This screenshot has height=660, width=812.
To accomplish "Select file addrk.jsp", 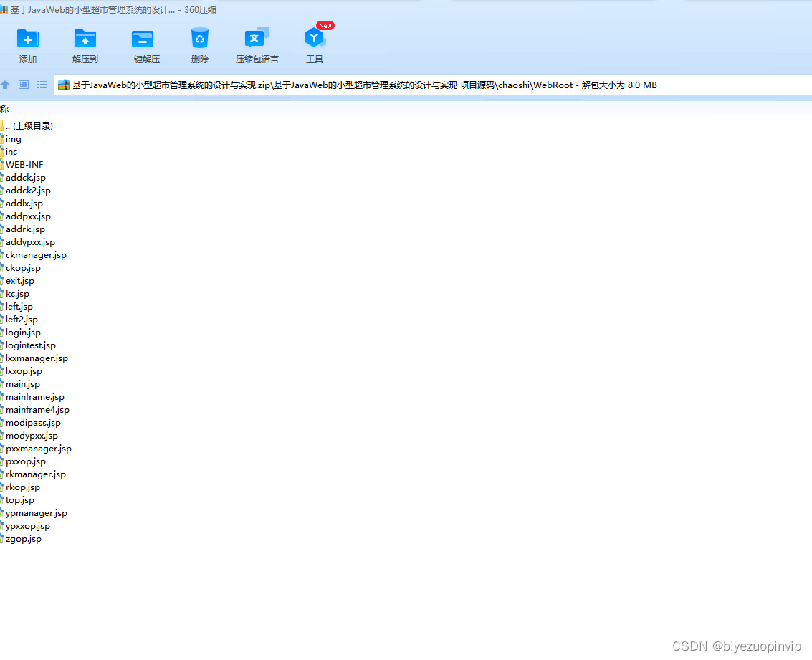I will click(23, 229).
